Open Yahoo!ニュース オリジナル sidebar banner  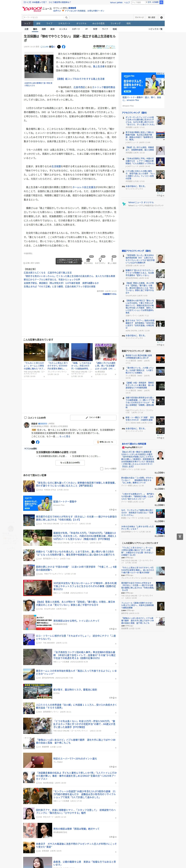[x=143, y=204]
